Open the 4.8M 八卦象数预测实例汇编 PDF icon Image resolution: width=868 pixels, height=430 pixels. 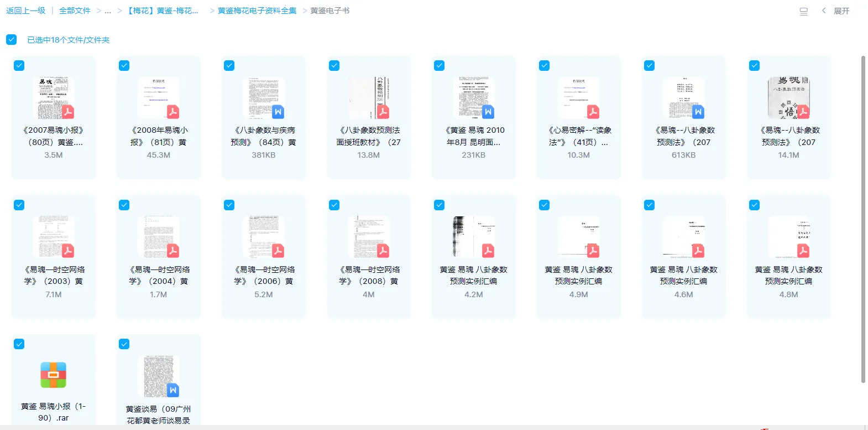tap(789, 237)
